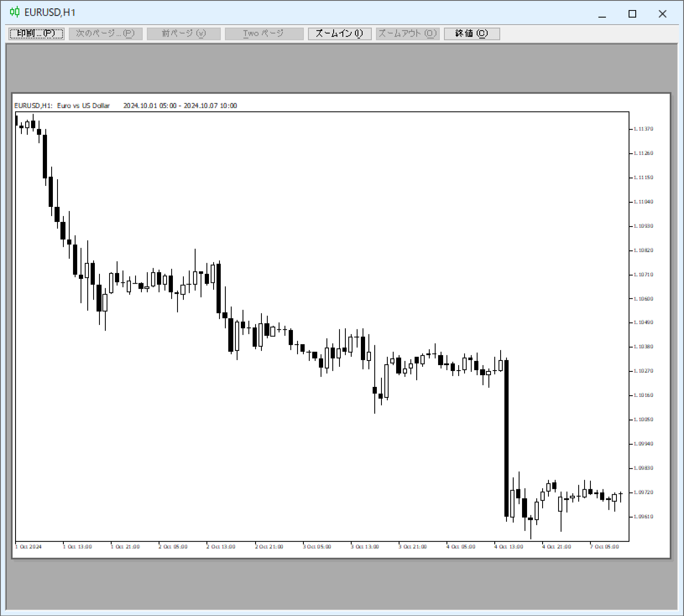The image size is (684, 616).
Task: Click the '4 Oct 13:00' time axis label
Action: tap(509, 547)
